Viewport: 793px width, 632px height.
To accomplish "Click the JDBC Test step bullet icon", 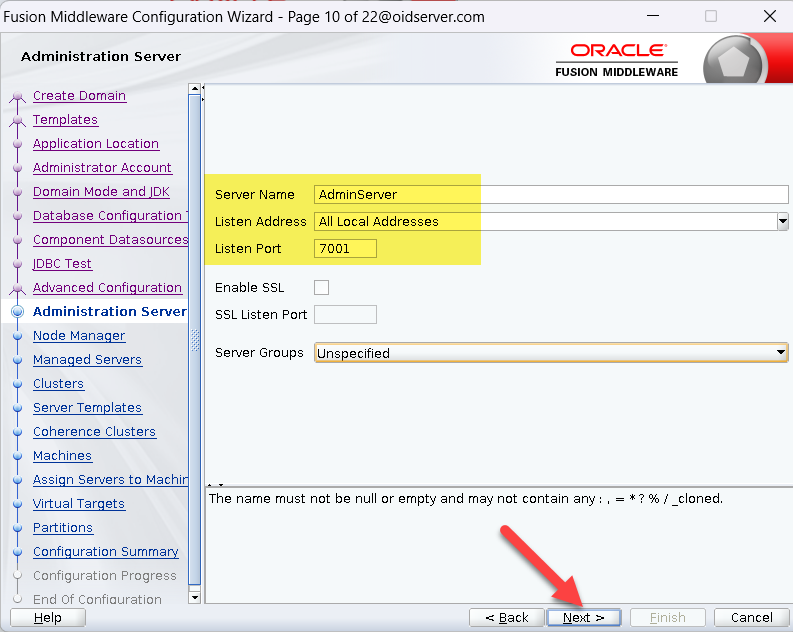I will click(x=18, y=263).
